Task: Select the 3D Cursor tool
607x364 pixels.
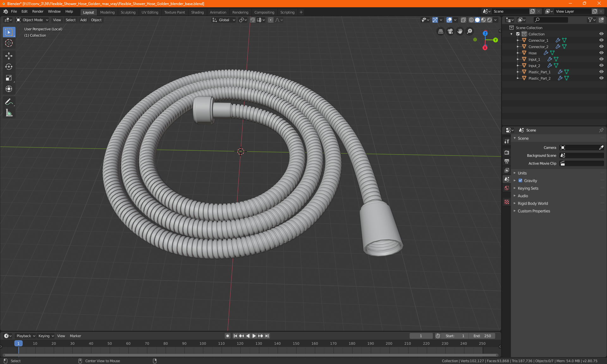Action: coord(9,43)
